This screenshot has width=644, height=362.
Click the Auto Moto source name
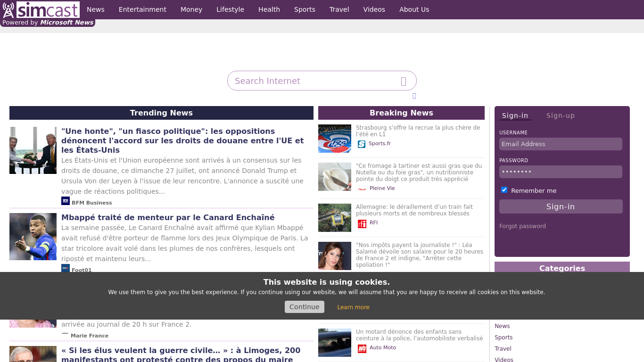pyautogui.click(x=383, y=348)
